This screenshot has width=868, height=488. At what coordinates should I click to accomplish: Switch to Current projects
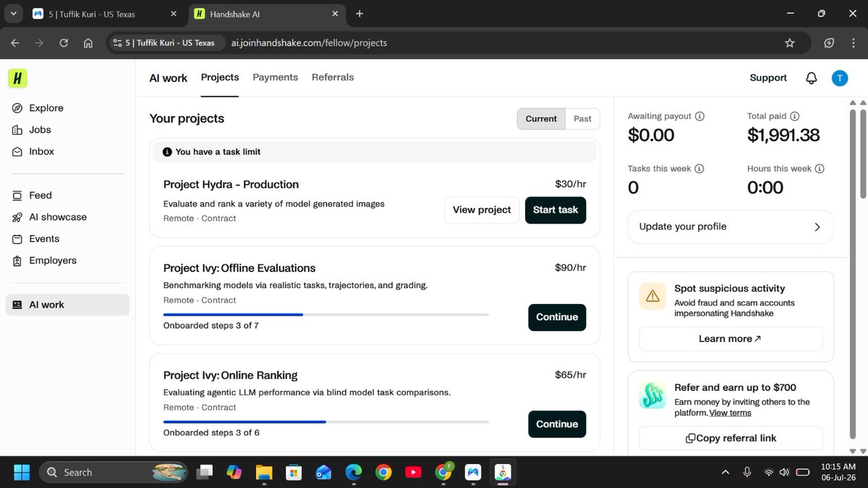tap(541, 119)
